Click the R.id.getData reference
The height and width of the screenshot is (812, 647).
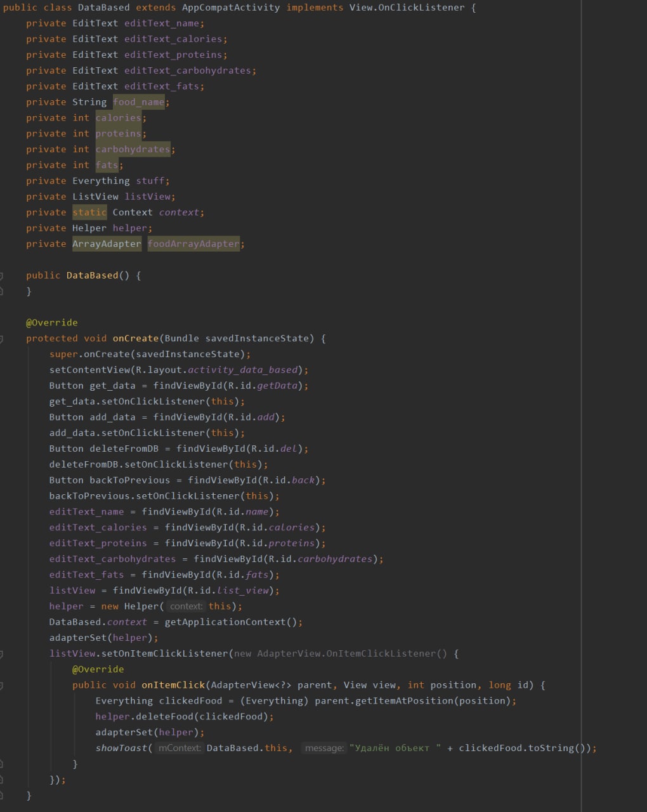[263, 386]
